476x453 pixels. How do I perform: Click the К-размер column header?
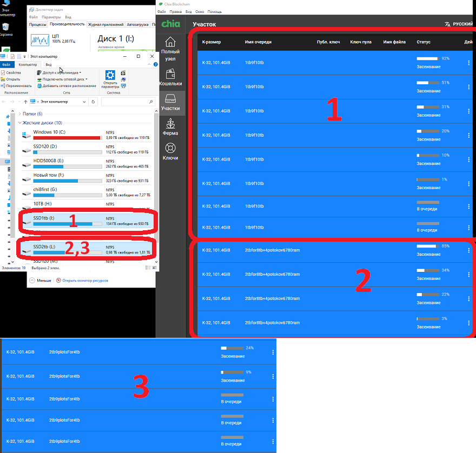point(211,42)
